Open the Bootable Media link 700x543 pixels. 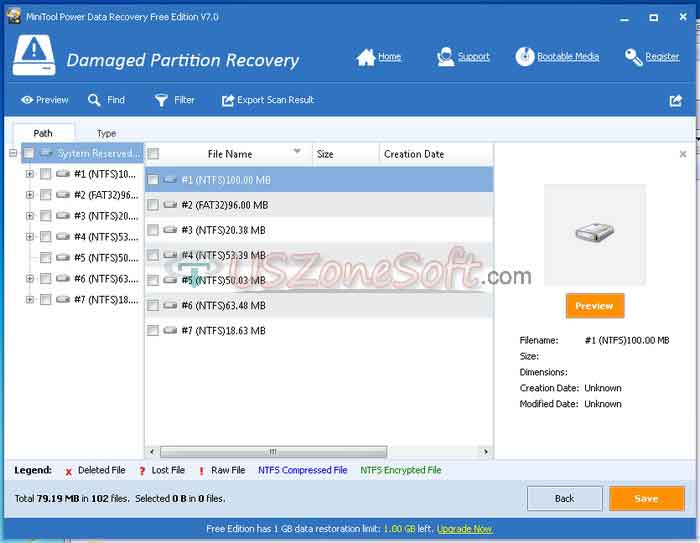coord(568,57)
